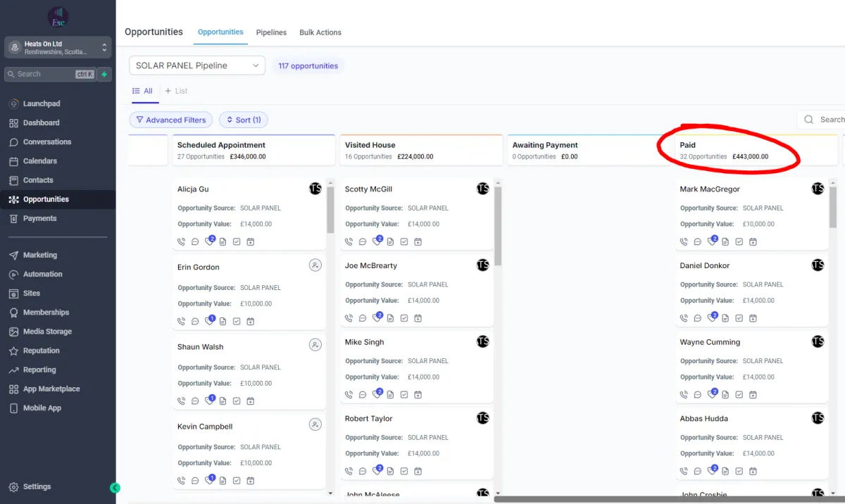Click the Esc logo in sidebar
Screen dimensions: 845x504
pyautogui.click(x=58, y=18)
